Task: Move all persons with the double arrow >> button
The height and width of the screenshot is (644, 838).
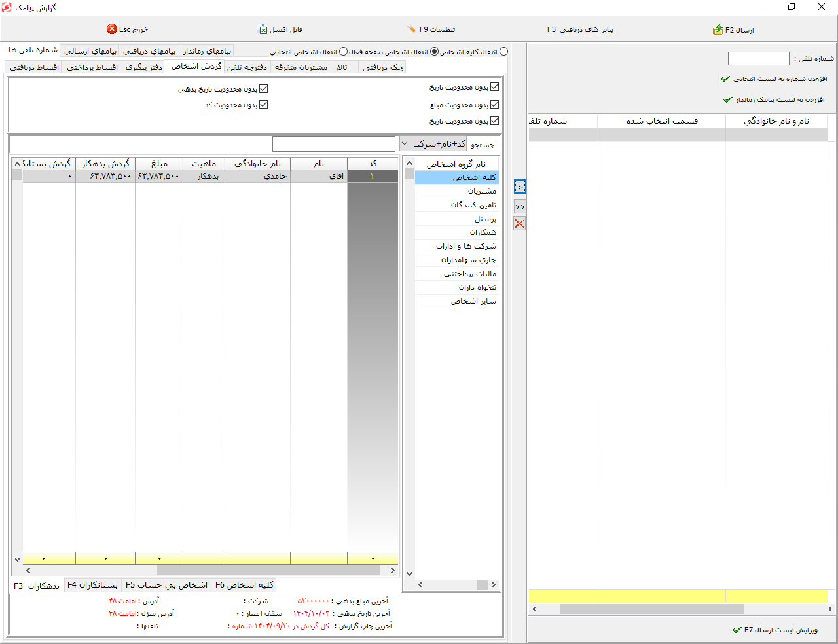Action: tap(520, 206)
